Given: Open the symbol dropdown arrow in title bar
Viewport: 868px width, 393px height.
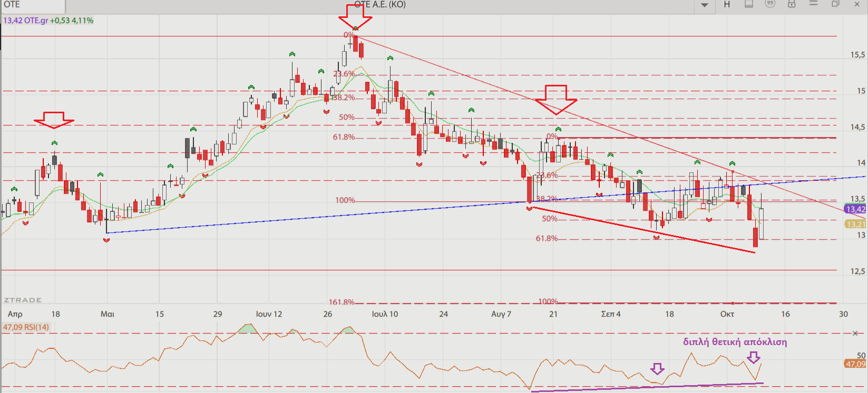Looking at the screenshot, I should pyautogui.click(x=705, y=5).
